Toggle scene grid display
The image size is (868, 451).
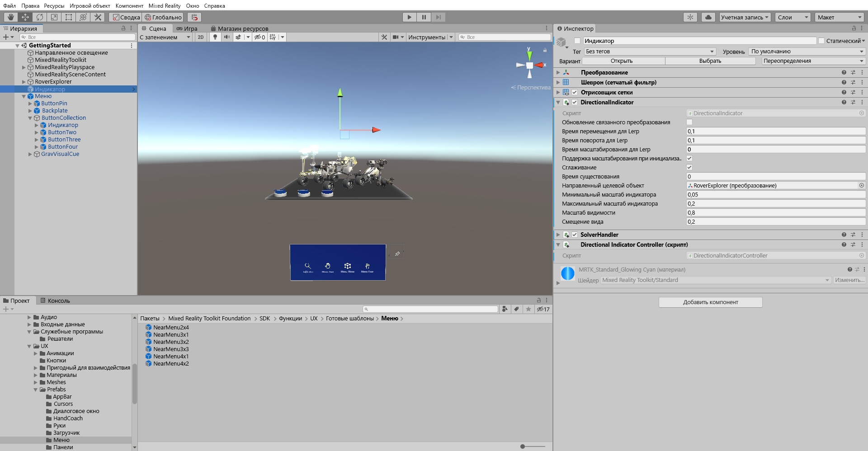pyautogui.click(x=273, y=37)
